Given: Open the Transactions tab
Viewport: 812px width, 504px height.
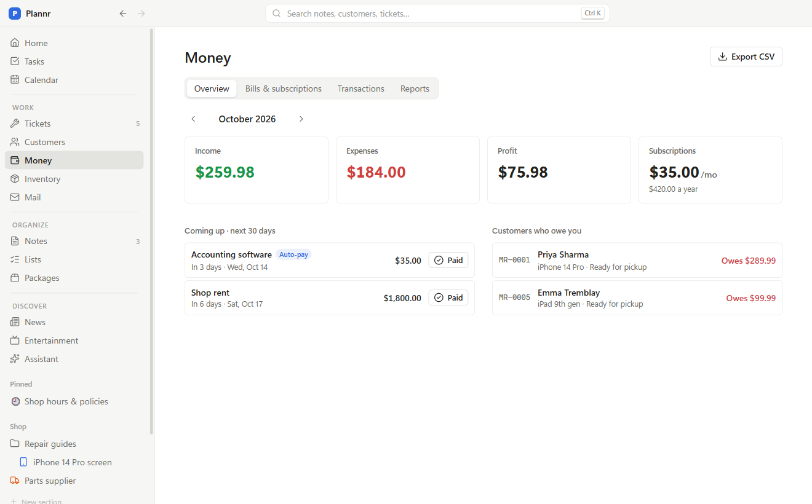Looking at the screenshot, I should click(361, 89).
